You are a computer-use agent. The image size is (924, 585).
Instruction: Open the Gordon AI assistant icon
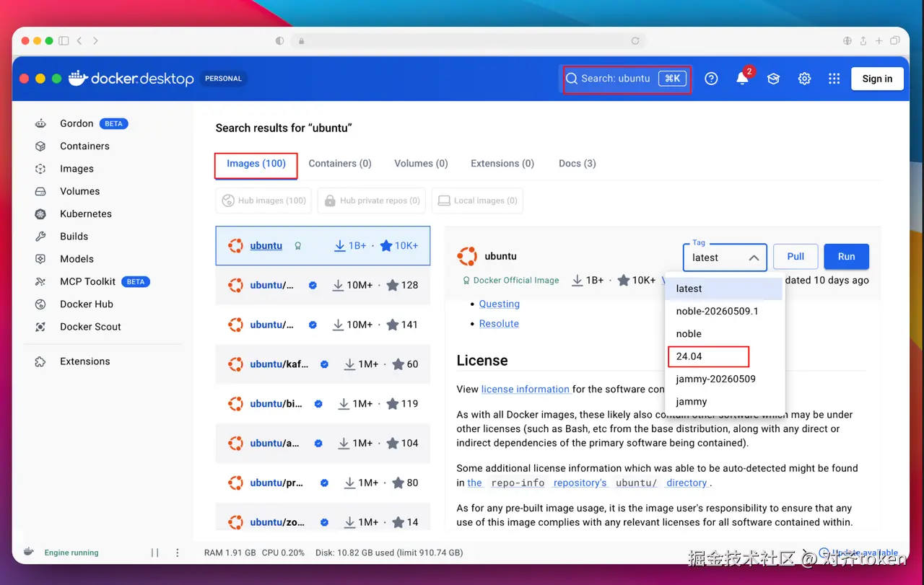point(40,123)
